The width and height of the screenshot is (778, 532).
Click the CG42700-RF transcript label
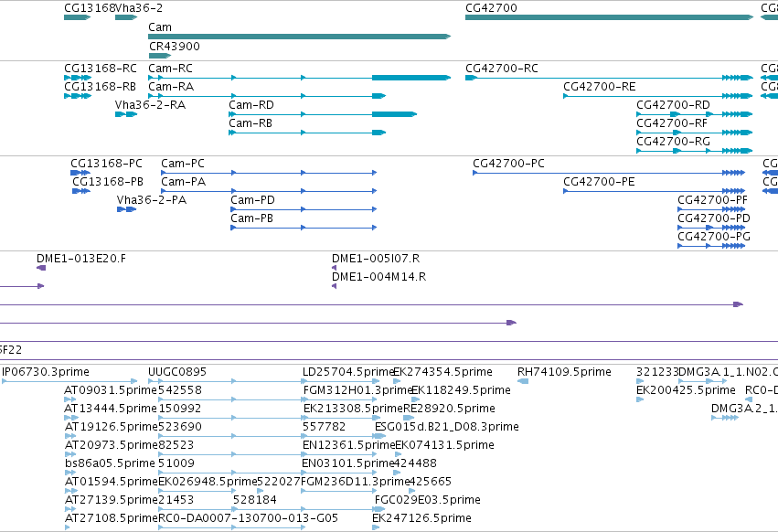(x=672, y=123)
